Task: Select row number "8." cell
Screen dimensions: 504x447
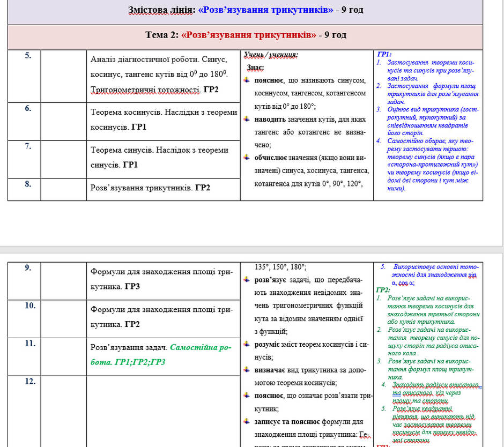Action: (25, 190)
